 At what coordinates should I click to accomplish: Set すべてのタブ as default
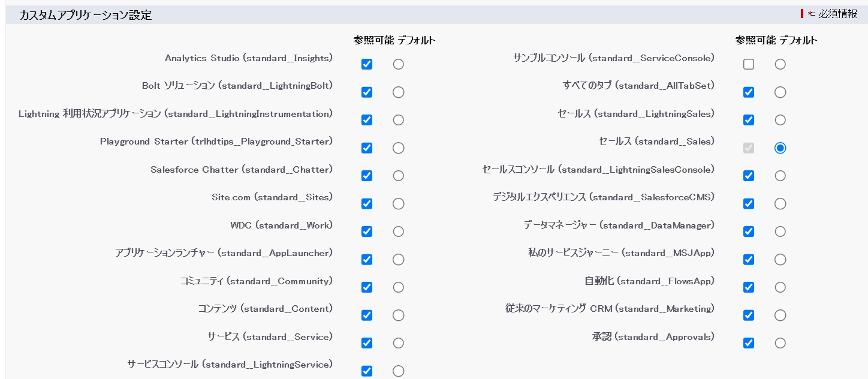coord(780,92)
